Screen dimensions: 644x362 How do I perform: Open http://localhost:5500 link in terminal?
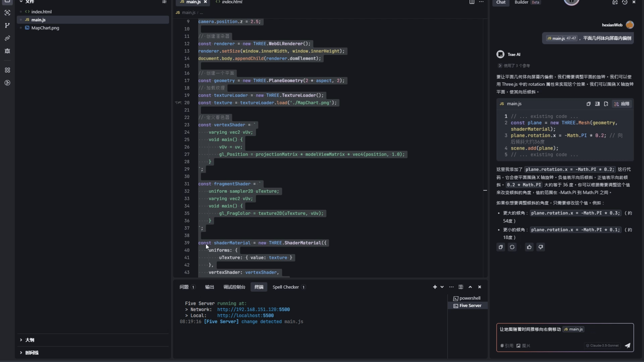[245, 315]
